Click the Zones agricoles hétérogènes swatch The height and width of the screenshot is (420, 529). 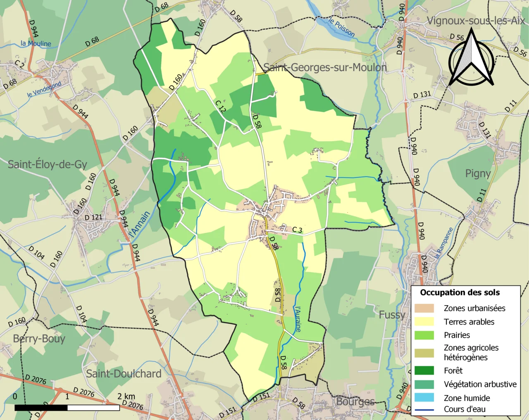tap(424, 353)
